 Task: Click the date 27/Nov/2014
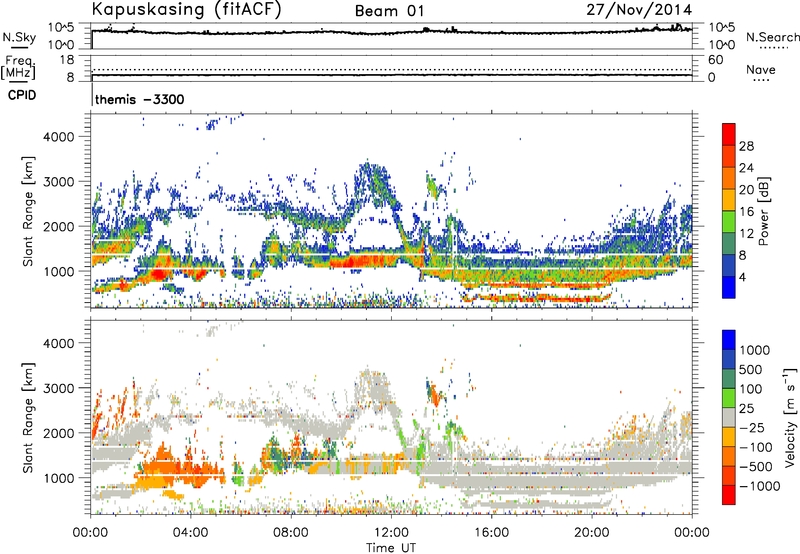pos(639,10)
